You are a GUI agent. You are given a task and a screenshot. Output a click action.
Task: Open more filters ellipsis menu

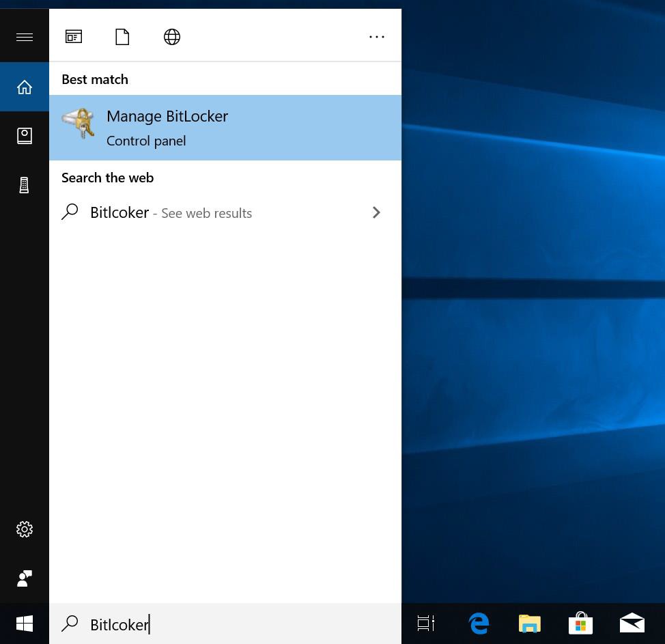[377, 37]
